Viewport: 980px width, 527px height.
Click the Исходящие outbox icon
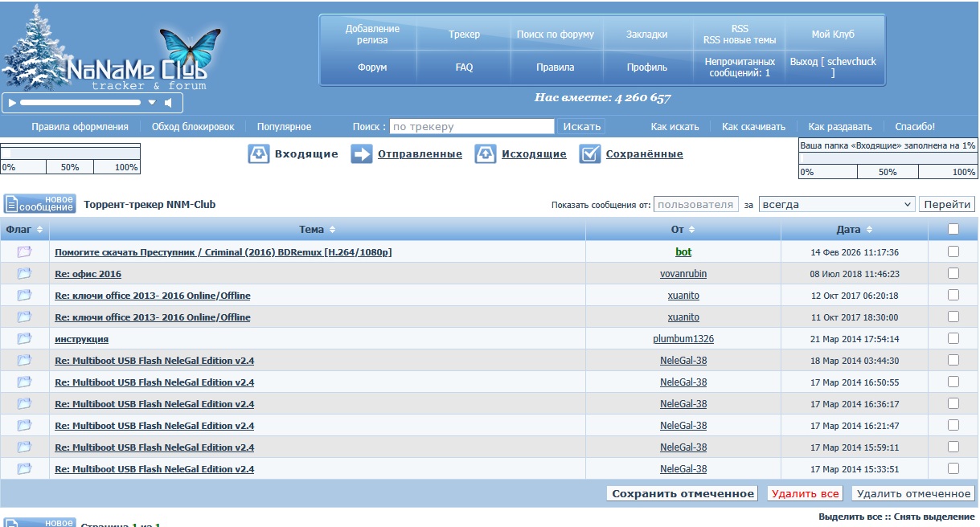[x=486, y=154]
